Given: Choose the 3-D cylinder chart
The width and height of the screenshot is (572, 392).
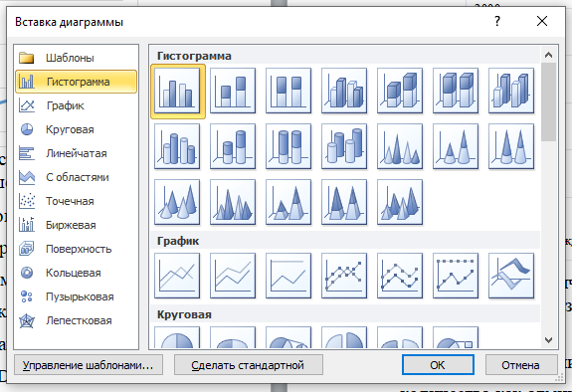Looking at the screenshot, I should pos(344,146).
